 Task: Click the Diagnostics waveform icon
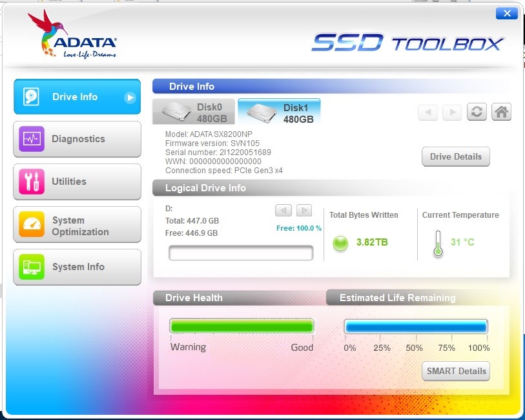32,139
